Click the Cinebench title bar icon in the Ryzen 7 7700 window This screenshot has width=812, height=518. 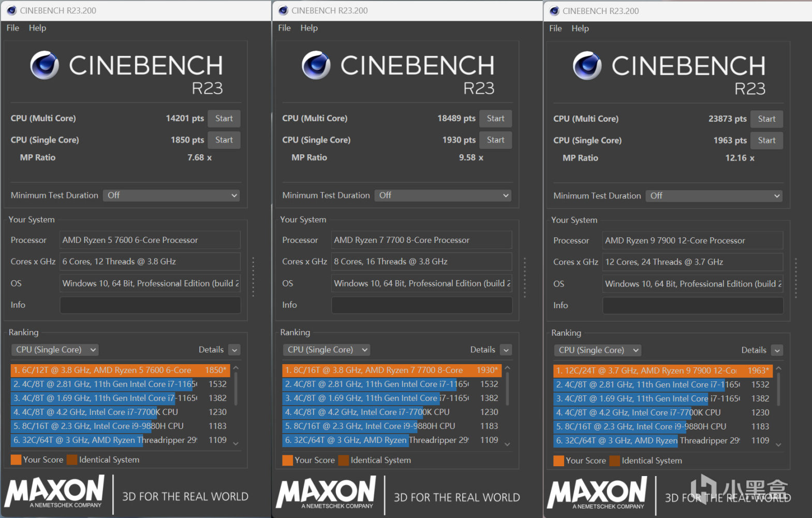pyautogui.click(x=283, y=10)
